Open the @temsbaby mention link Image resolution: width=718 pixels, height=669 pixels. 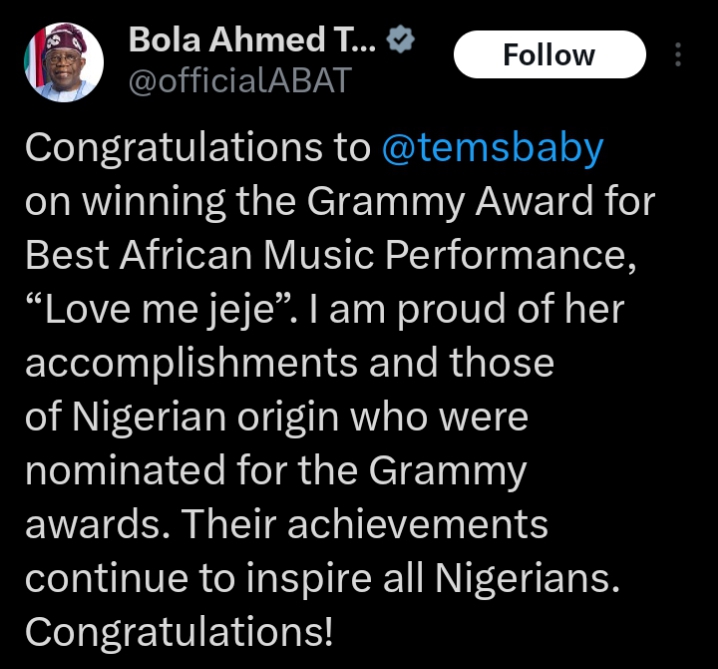click(x=492, y=149)
